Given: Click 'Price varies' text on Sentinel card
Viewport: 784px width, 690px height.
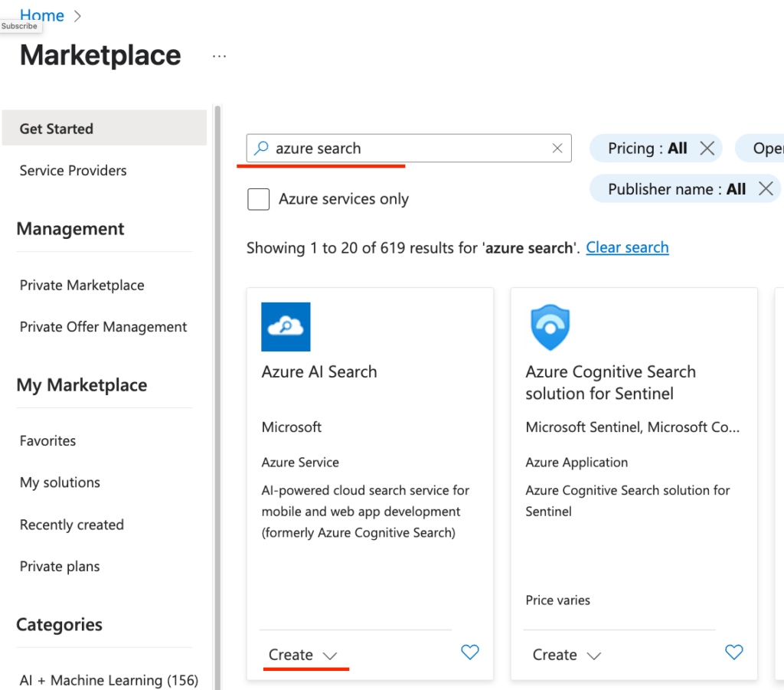Looking at the screenshot, I should (x=557, y=600).
